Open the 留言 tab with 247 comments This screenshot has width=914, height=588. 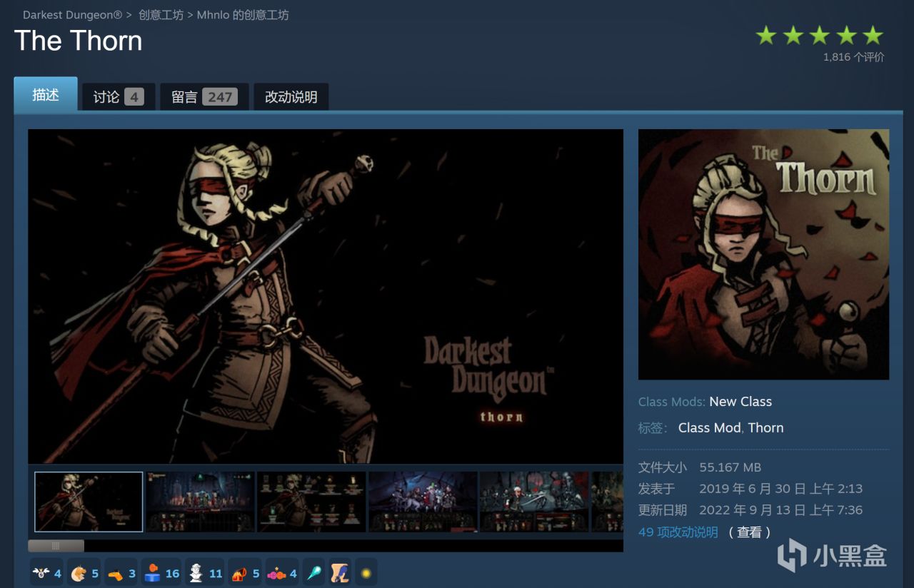coord(204,97)
